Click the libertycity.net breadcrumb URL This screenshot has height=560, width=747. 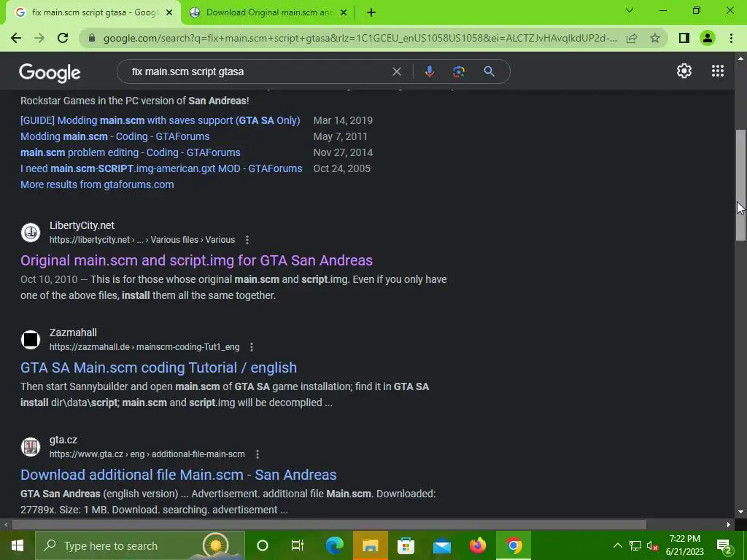[x=142, y=240]
